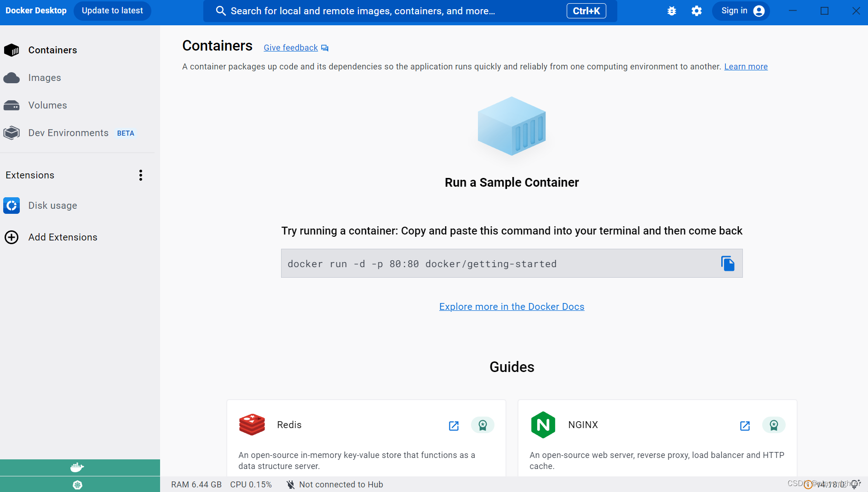Open Explore more in the Docker Docs
Image resolution: width=868 pixels, height=492 pixels.
point(512,307)
